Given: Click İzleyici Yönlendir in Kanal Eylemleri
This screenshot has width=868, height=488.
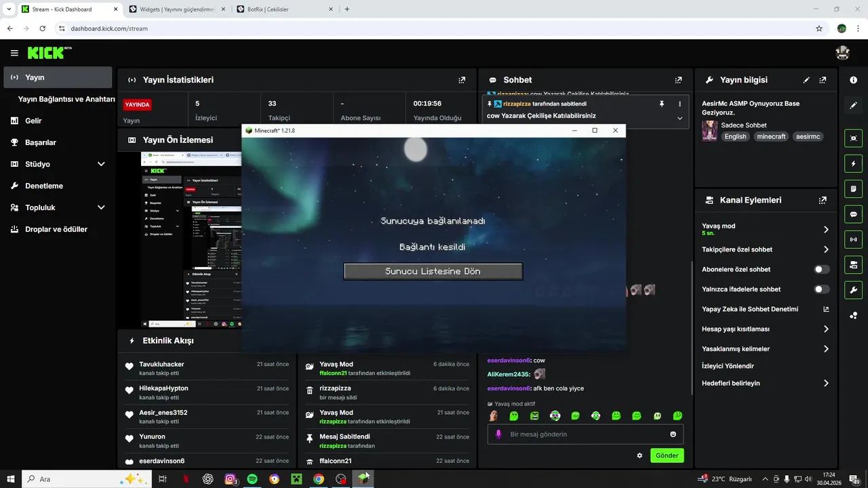Looking at the screenshot, I should click(728, 366).
